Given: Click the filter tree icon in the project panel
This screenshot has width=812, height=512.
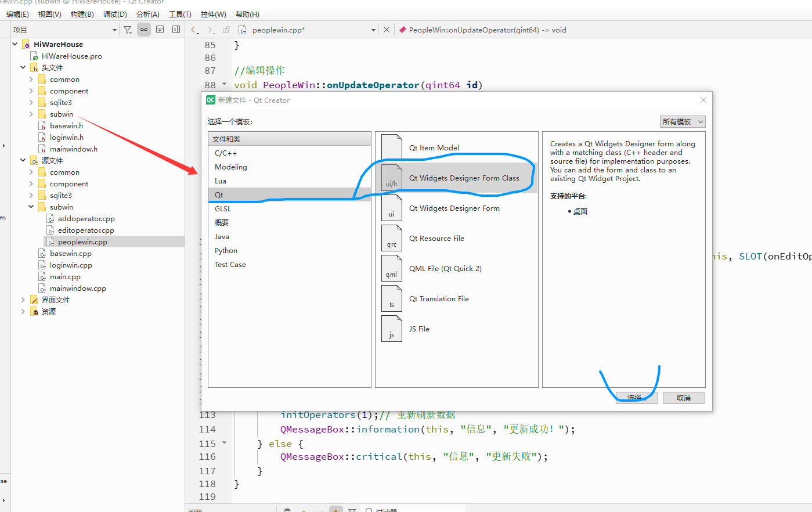Looking at the screenshot, I should click(x=128, y=30).
